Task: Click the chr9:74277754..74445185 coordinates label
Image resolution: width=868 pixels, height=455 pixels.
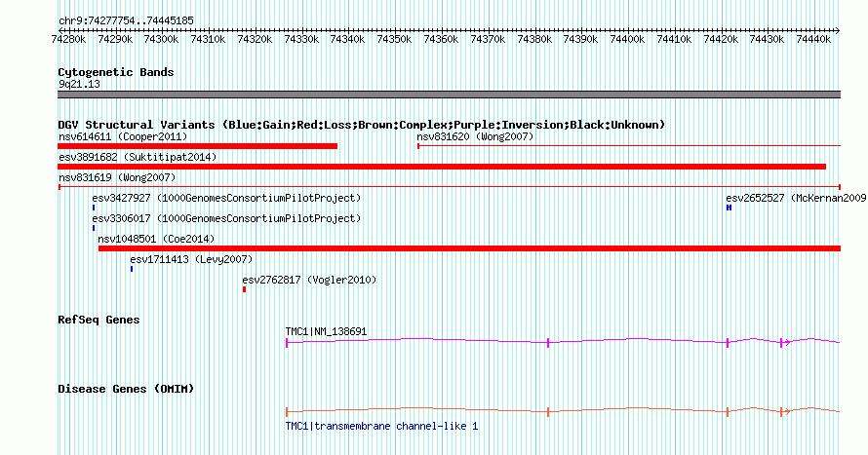Action: coord(126,21)
